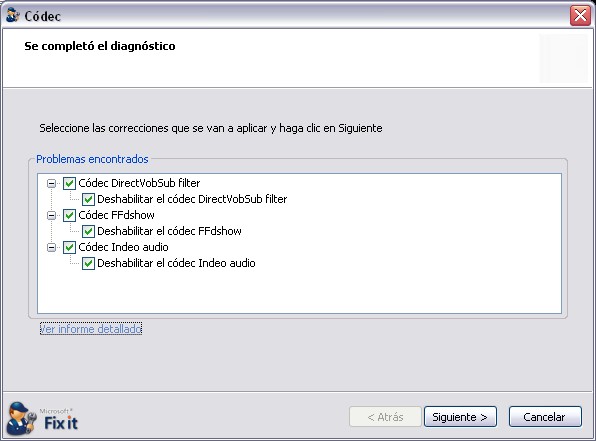Uncheck the Códec DirectVobSub filter checkbox
Image resolution: width=596 pixels, height=441 pixels.
point(69,184)
